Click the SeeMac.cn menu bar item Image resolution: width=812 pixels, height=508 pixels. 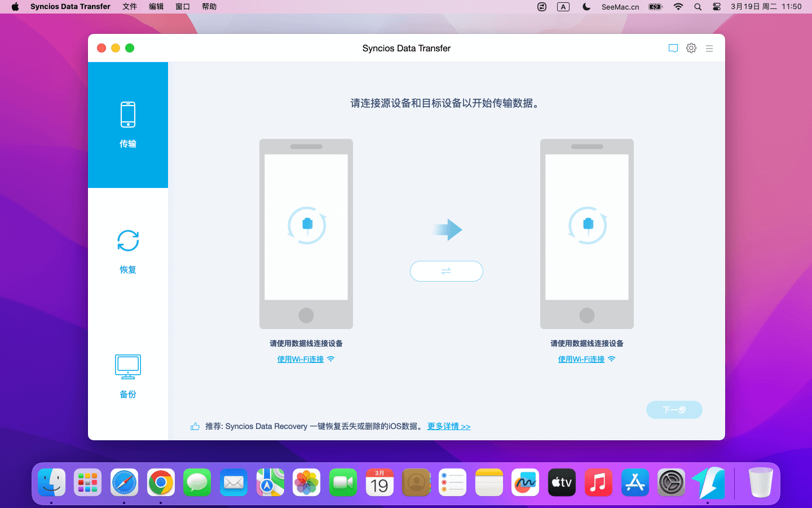coord(620,7)
